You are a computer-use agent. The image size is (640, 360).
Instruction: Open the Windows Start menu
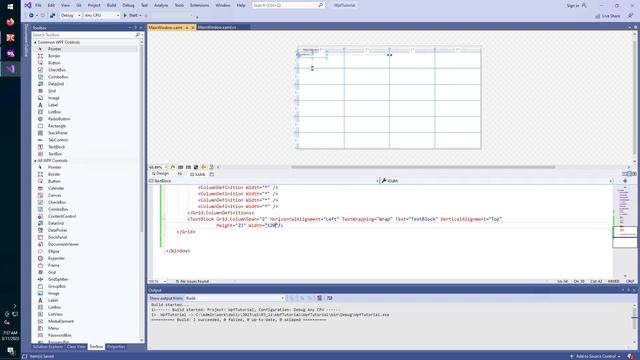coord(10,7)
